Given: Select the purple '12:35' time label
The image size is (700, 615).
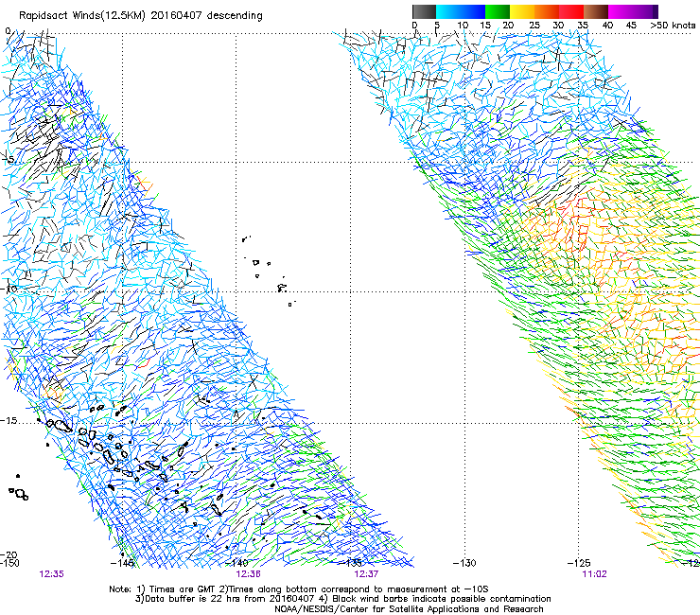Looking at the screenshot, I should (51, 574).
